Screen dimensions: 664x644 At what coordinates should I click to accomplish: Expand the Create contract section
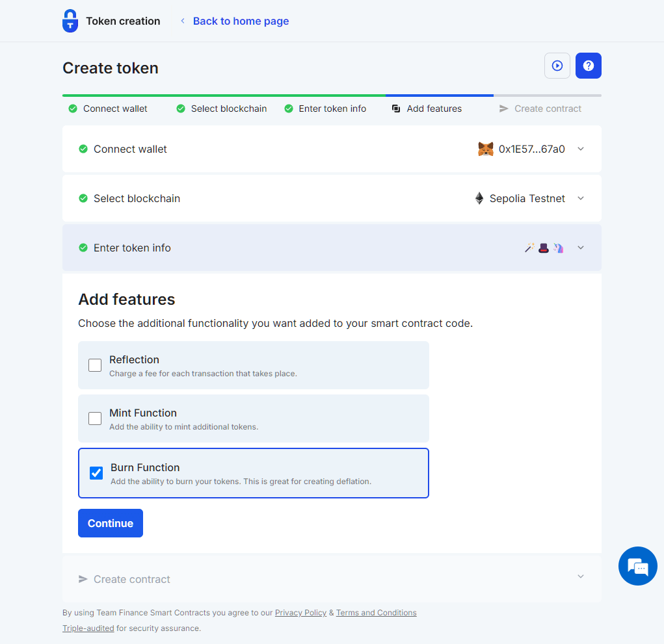[x=580, y=576]
